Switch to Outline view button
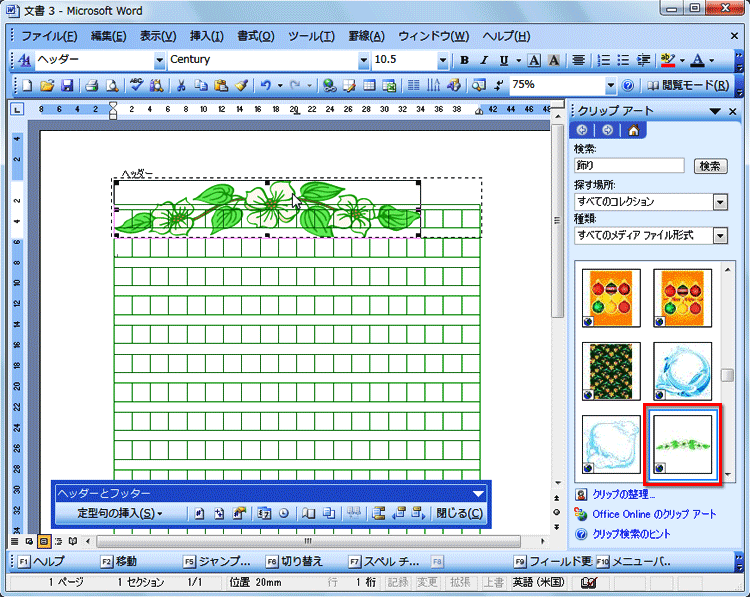 [x=58, y=541]
